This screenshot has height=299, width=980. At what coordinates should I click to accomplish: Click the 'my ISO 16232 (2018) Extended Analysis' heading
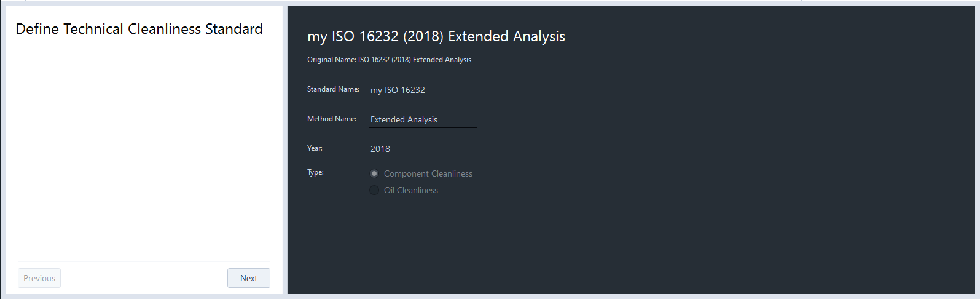point(436,36)
